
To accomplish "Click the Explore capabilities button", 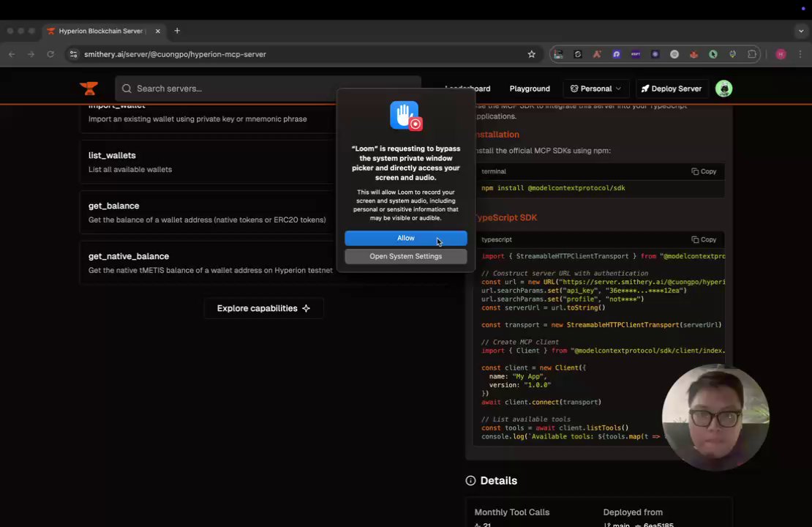I will [263, 308].
